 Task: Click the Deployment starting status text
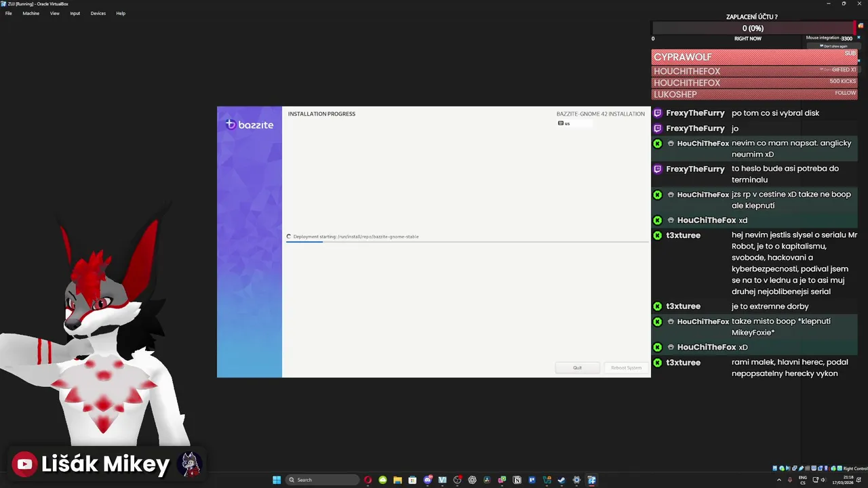tap(356, 237)
